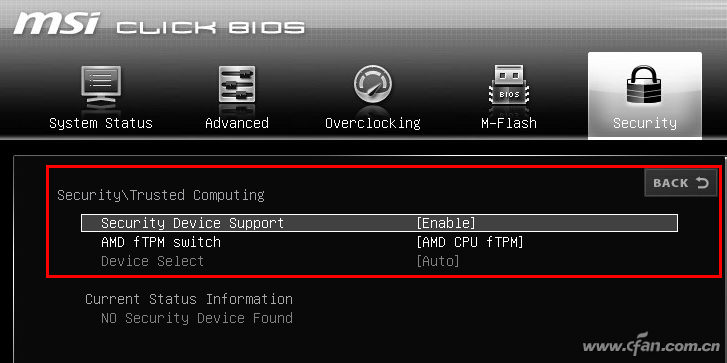Image resolution: width=727 pixels, height=363 pixels.
Task: Open Security padlock icon
Action: click(x=645, y=84)
